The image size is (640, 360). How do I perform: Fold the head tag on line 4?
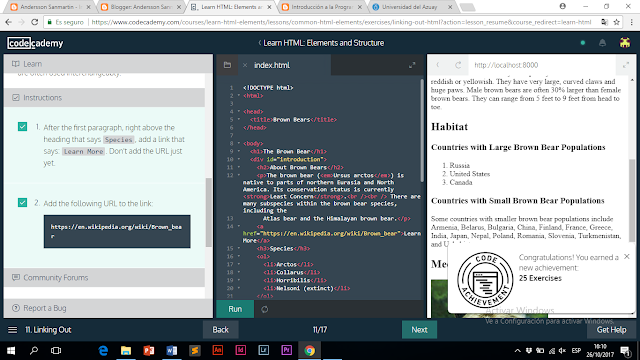pyautogui.click(x=239, y=111)
